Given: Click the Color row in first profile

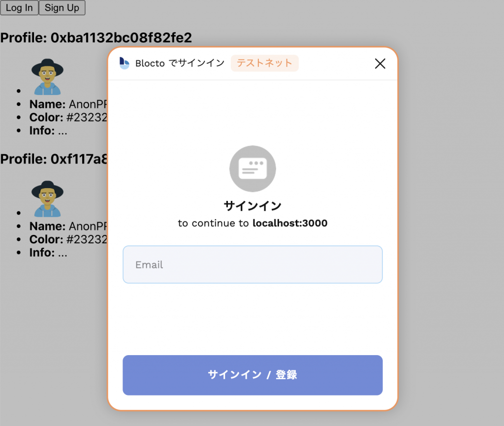Looking at the screenshot, I should pyautogui.click(x=68, y=117).
